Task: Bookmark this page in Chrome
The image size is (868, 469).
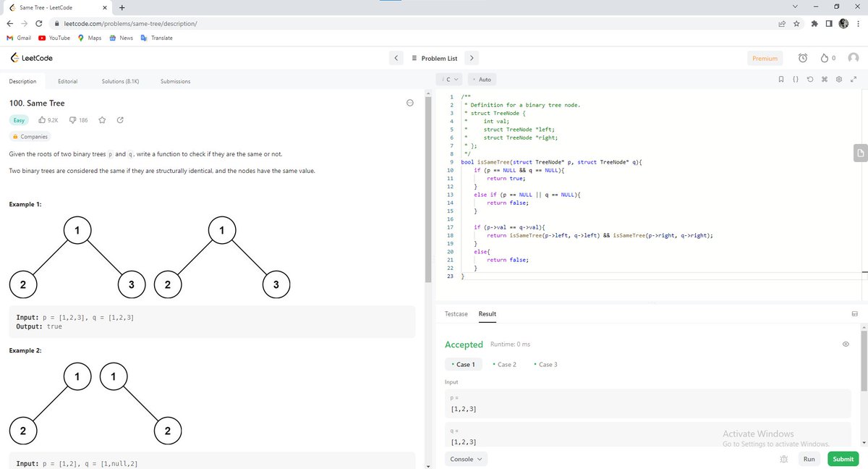Action: (796, 23)
